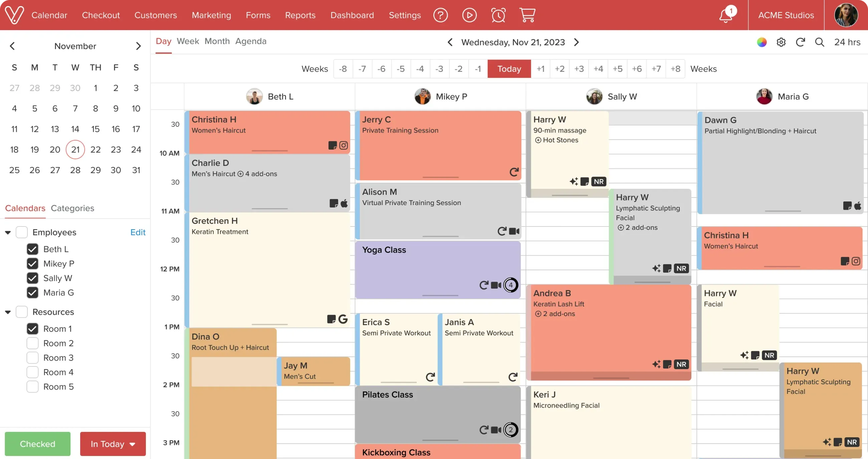868x459 pixels.
Task: Open the help question mark icon
Action: [440, 15]
